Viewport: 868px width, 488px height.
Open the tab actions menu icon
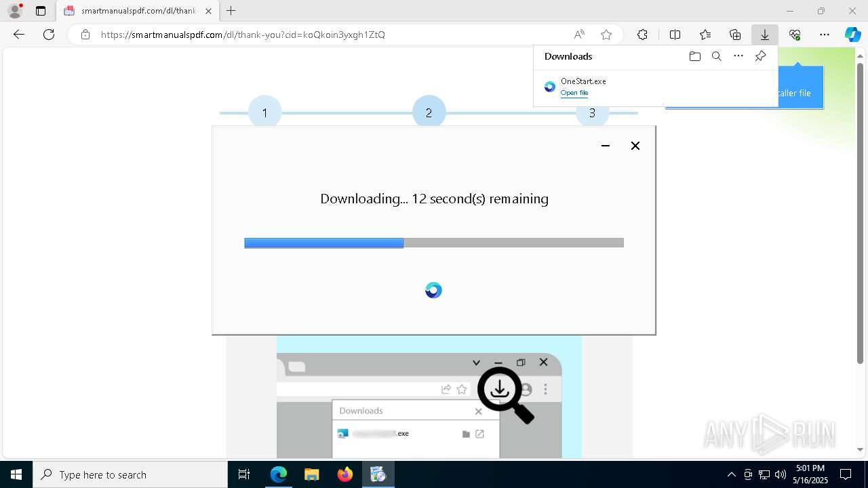tap(41, 11)
